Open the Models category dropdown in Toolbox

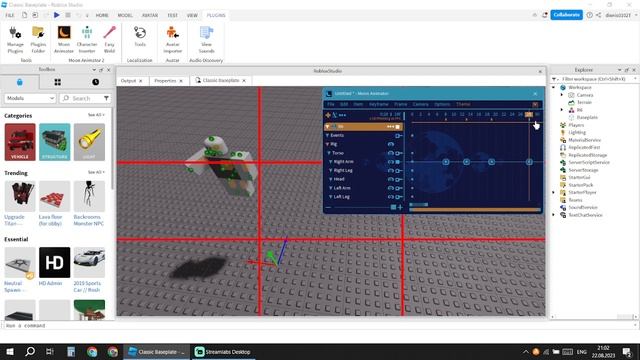click(x=30, y=98)
